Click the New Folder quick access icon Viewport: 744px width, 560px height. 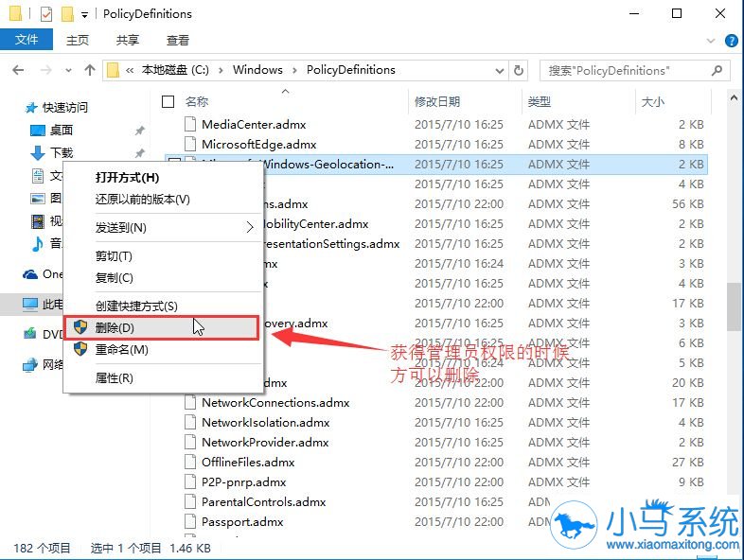click(x=67, y=14)
